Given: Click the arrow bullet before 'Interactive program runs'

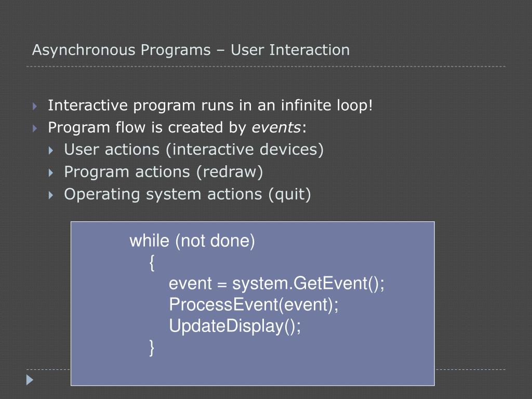Looking at the screenshot, I should coord(35,106).
